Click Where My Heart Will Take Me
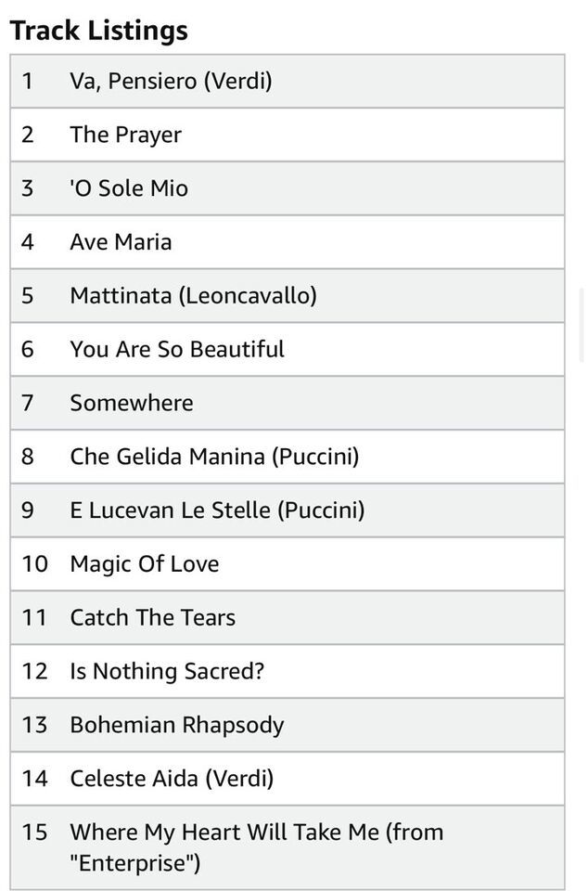Viewport: 588px width, 891px height. pyautogui.click(x=288, y=847)
